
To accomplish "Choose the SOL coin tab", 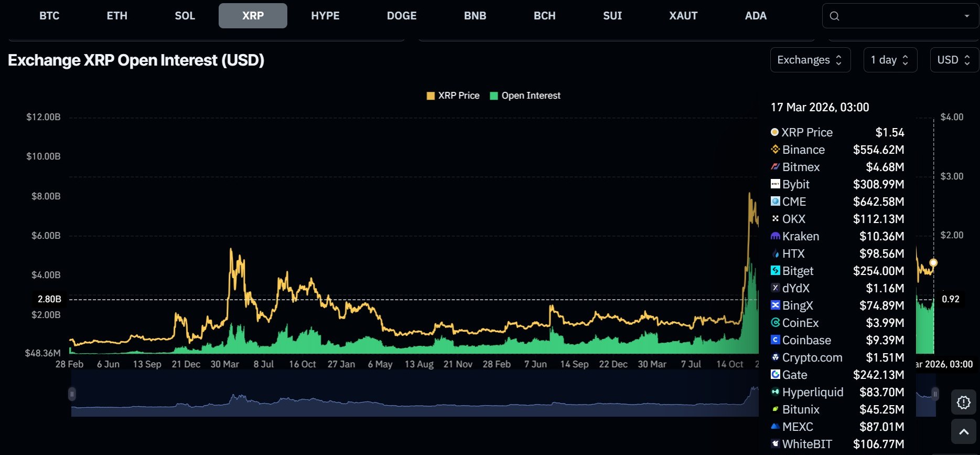I will [185, 16].
